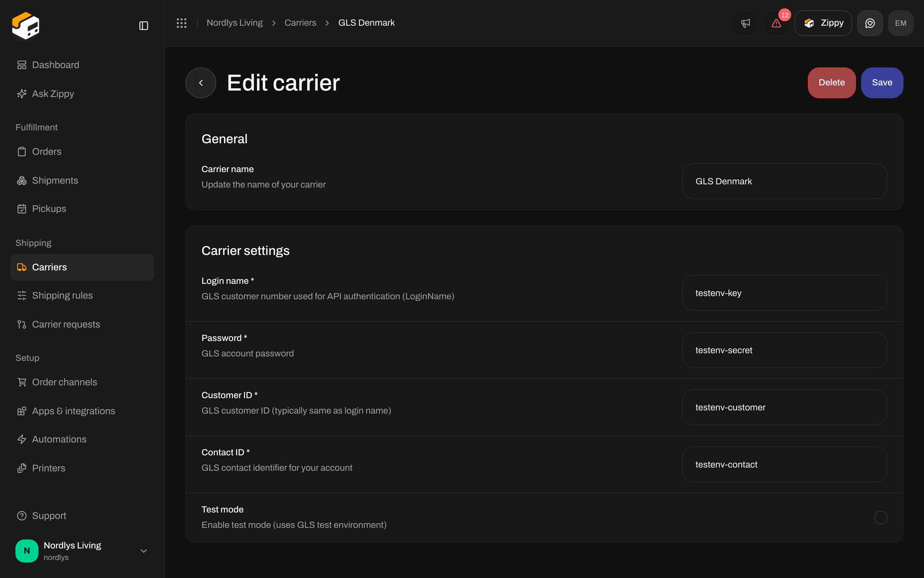Open the announcements megaphone icon

click(745, 23)
